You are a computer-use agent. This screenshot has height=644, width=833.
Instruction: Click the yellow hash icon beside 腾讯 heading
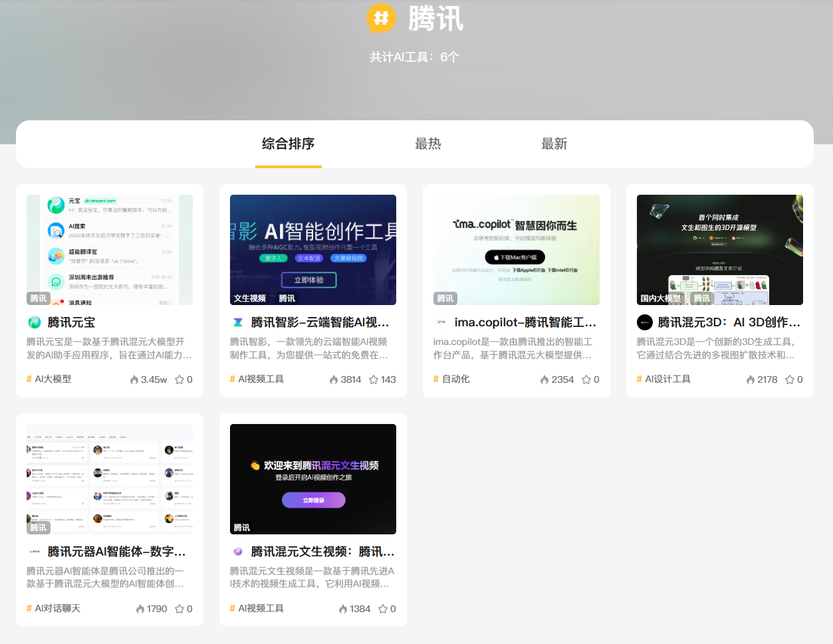click(381, 18)
